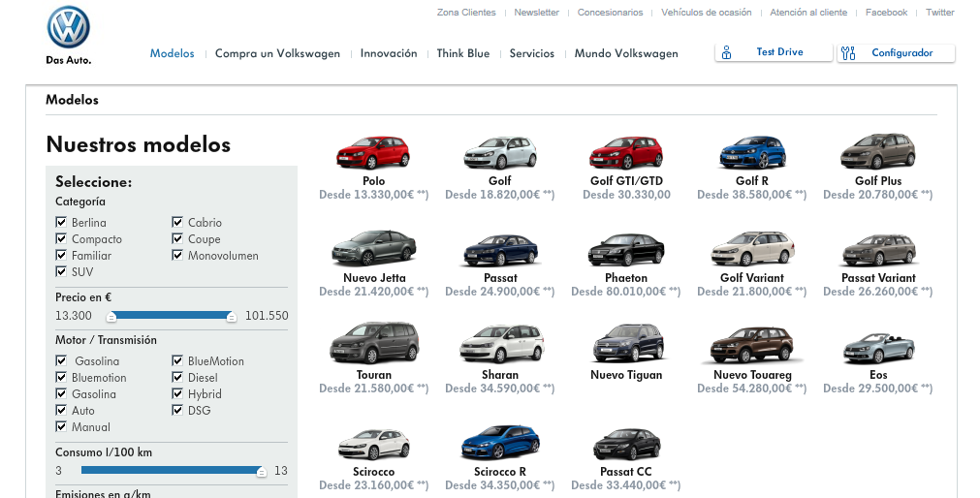Open Vehículos de ocasión link
The width and height of the screenshot is (980, 498).
click(x=707, y=13)
